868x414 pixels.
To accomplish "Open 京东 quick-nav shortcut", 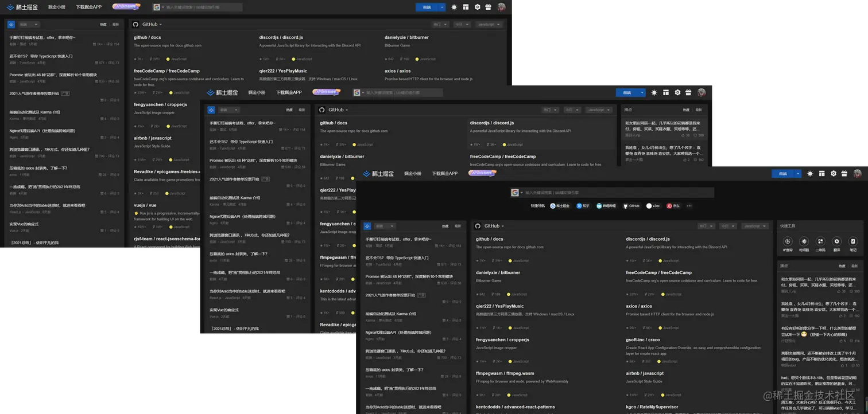I will tap(673, 205).
